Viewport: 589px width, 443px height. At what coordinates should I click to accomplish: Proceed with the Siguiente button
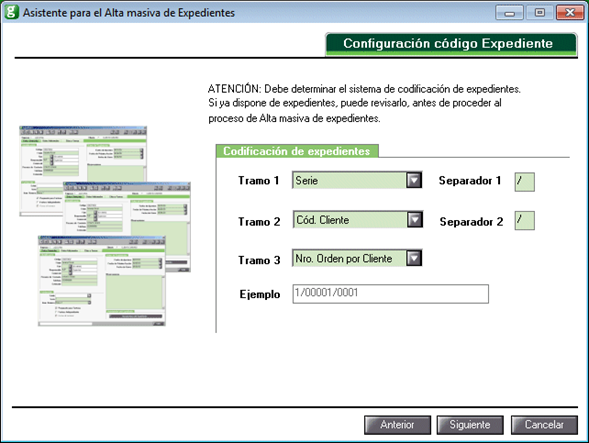coord(470,425)
